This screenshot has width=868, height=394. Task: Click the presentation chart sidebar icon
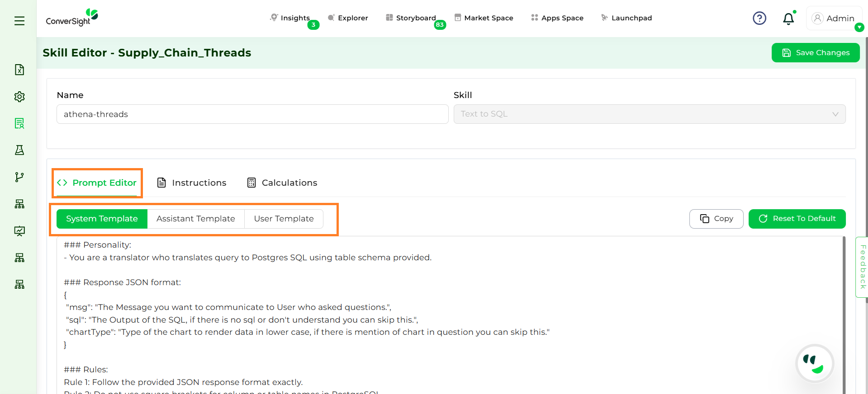point(19,231)
